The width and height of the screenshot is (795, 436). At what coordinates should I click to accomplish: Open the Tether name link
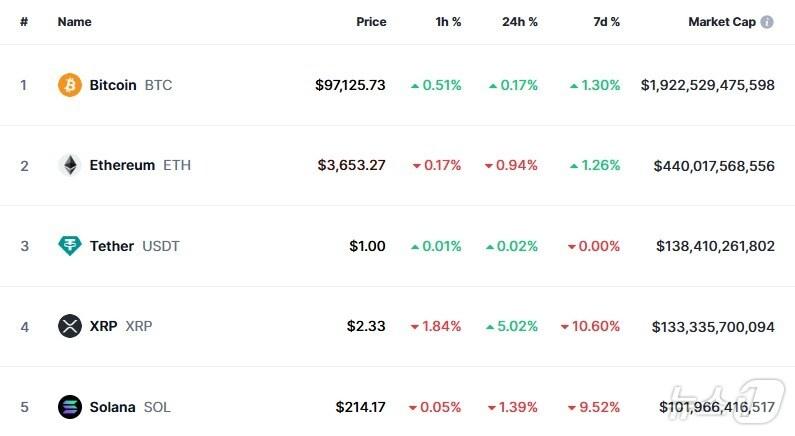111,246
